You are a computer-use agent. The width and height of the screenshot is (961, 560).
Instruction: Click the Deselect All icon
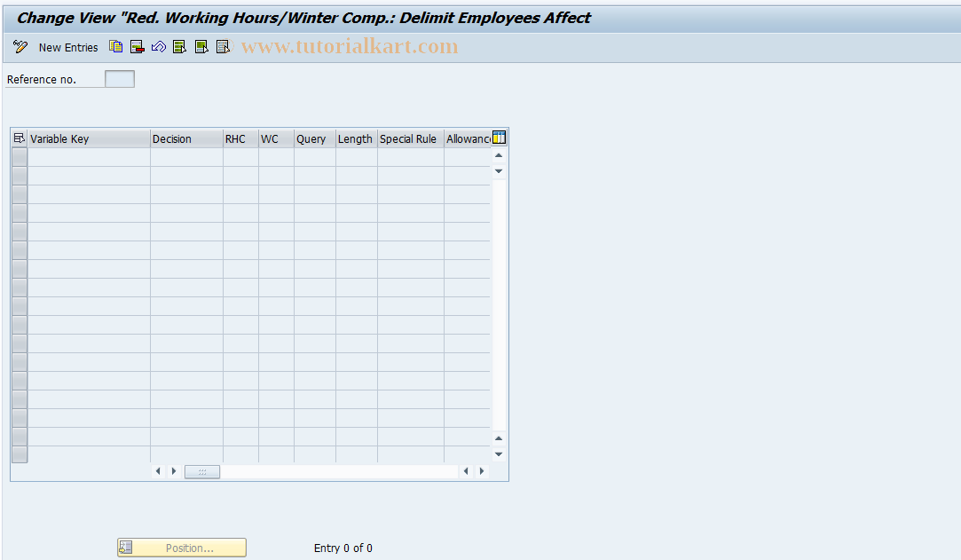(223, 46)
